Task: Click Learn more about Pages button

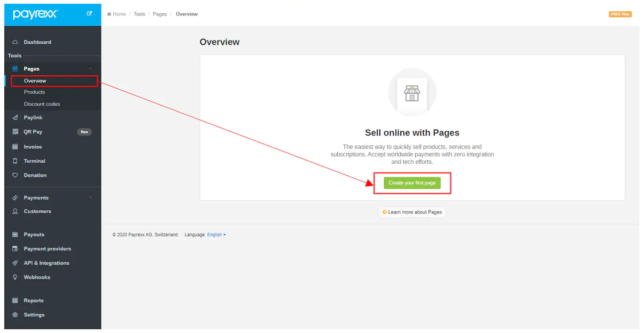Action: (412, 212)
